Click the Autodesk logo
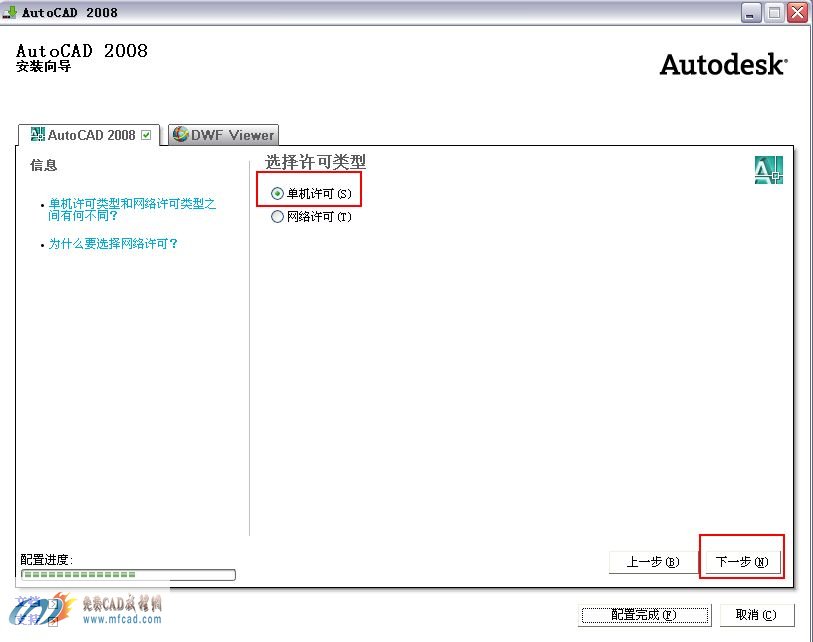Screen dimensions: 813x642 [x=724, y=65]
